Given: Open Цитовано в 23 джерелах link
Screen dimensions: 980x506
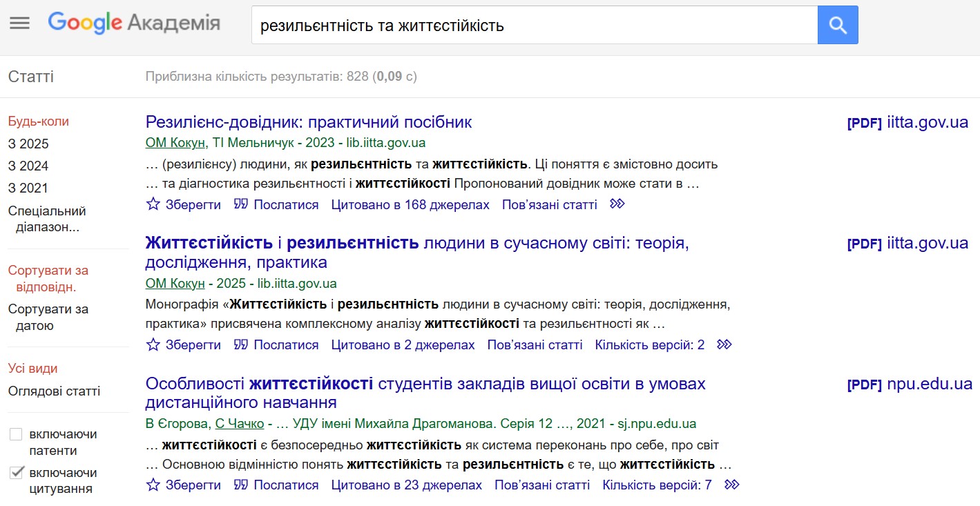Looking at the screenshot, I should tap(407, 485).
